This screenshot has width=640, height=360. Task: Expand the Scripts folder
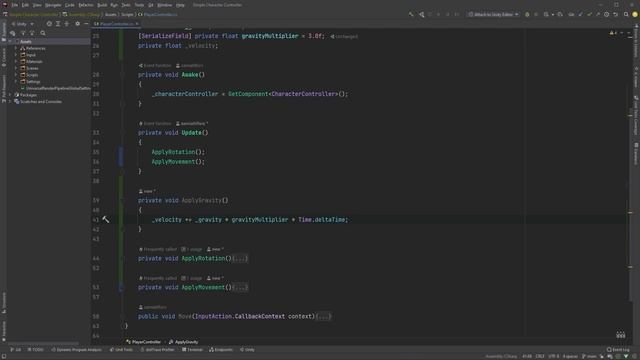click(x=16, y=75)
